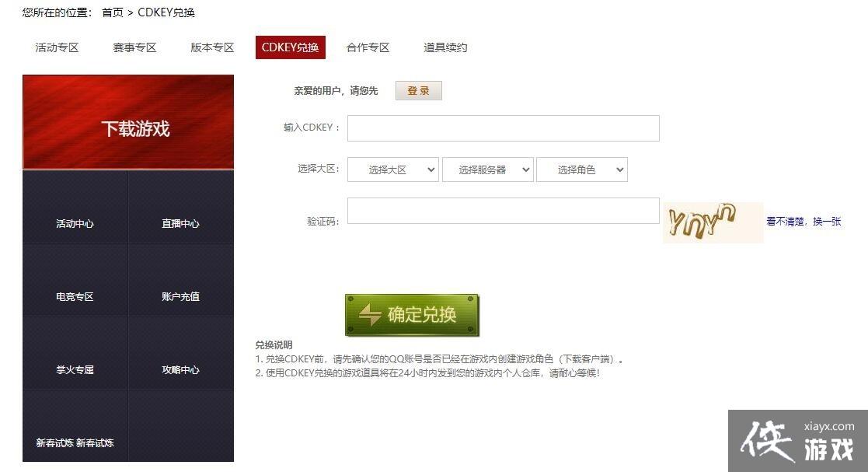The image size is (868, 472).
Task: Open 直播中心 sidebar tile
Action: click(181, 207)
